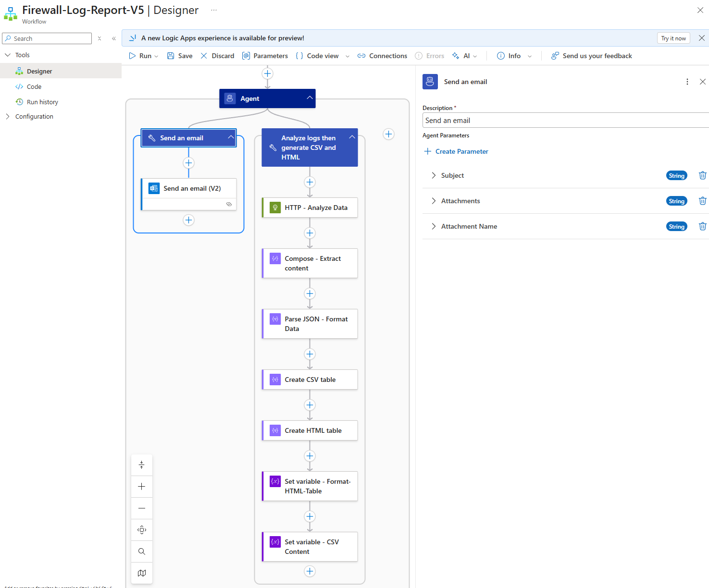This screenshot has width=709, height=588.
Task: Open the canvas search magnifier
Action: coord(142,551)
